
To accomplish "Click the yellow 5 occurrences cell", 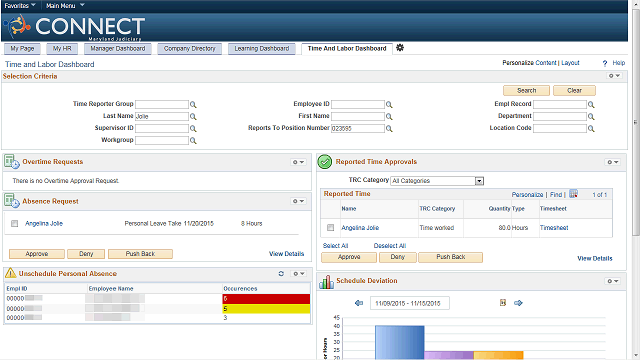I will pos(266,309).
